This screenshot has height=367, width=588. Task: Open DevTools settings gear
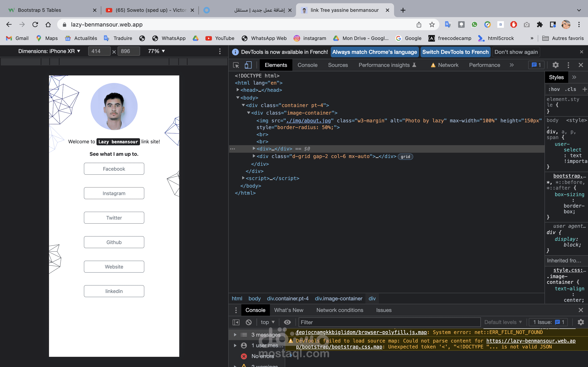point(556,65)
